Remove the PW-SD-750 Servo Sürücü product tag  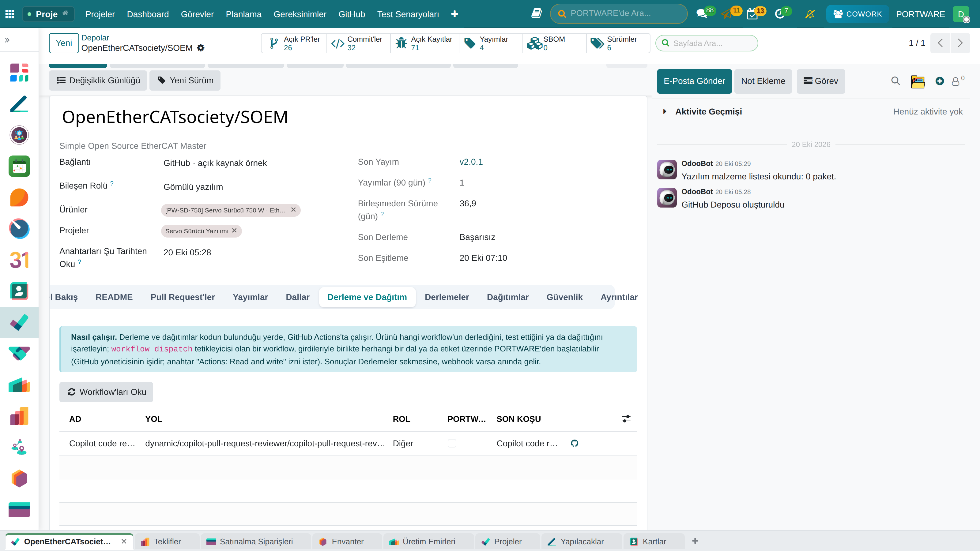(293, 209)
